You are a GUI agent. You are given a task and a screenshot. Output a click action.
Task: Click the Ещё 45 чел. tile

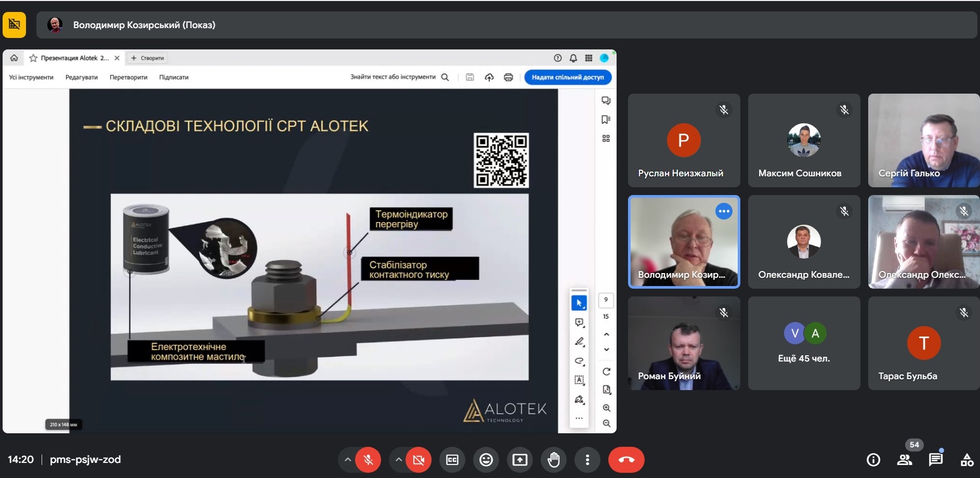pos(804,343)
